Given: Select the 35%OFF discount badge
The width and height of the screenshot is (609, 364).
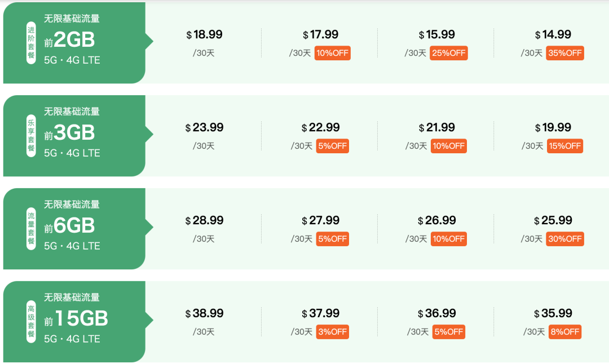Looking at the screenshot, I should 564,53.
